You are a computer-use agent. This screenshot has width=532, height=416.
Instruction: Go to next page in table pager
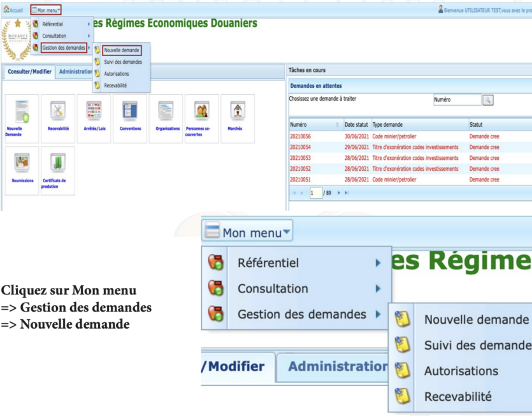[339, 192]
